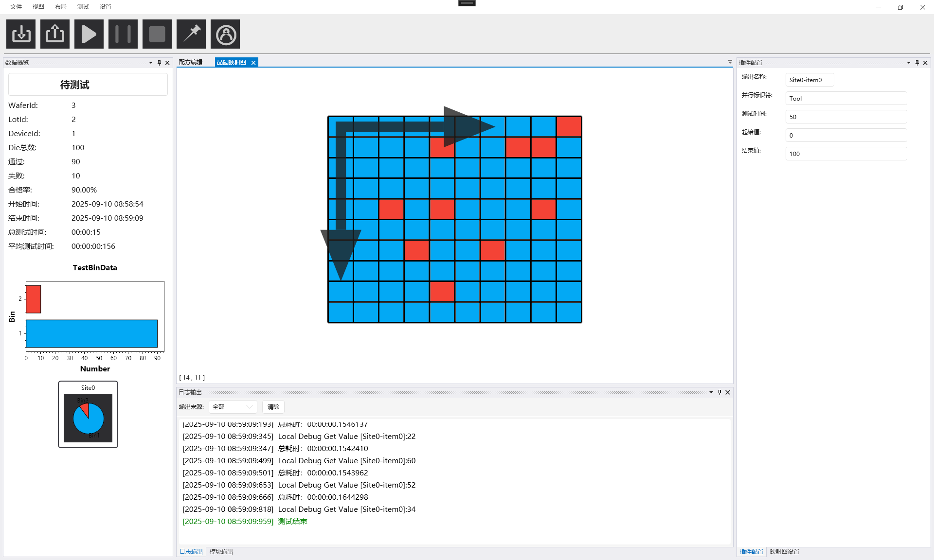Switch to 映射图设置 bottom tab

coord(784,552)
